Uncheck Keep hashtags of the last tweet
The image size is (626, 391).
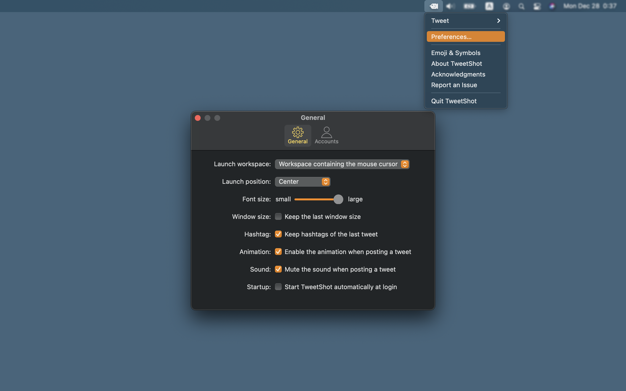pos(278,234)
